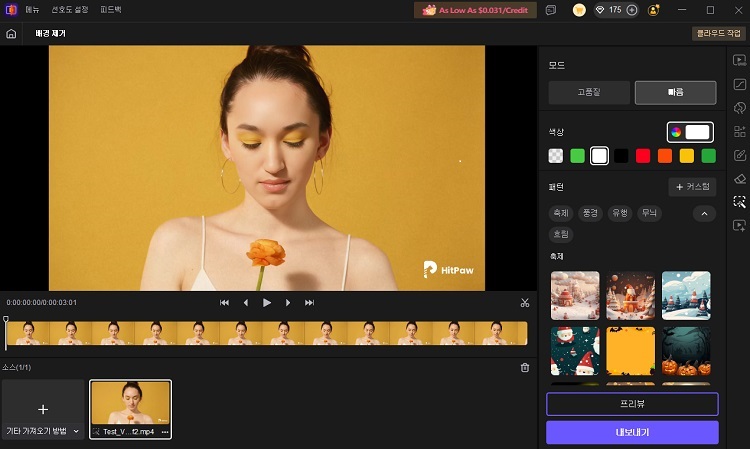This screenshot has height=449, width=750.
Task: Open the 메뉴 menu
Action: click(x=33, y=10)
